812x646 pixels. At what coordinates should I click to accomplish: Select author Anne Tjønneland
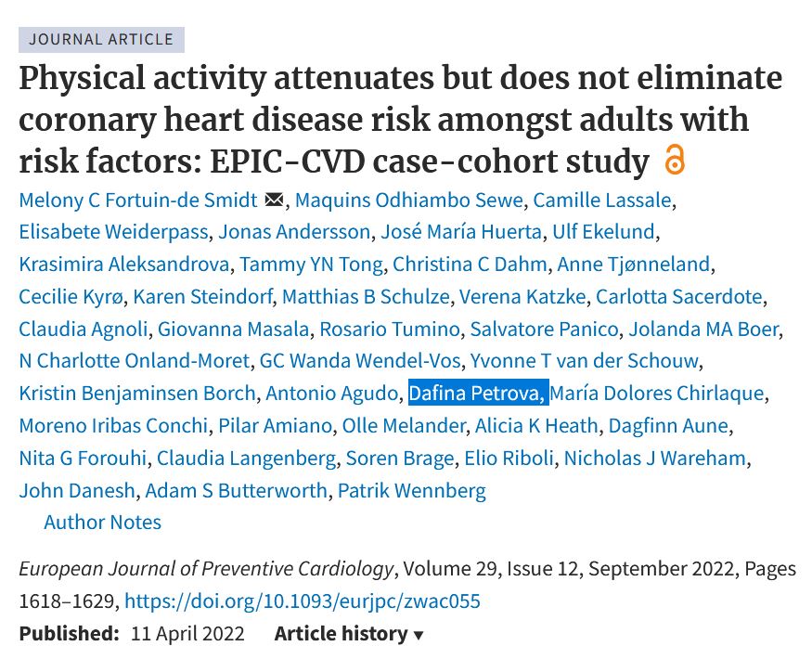(633, 265)
